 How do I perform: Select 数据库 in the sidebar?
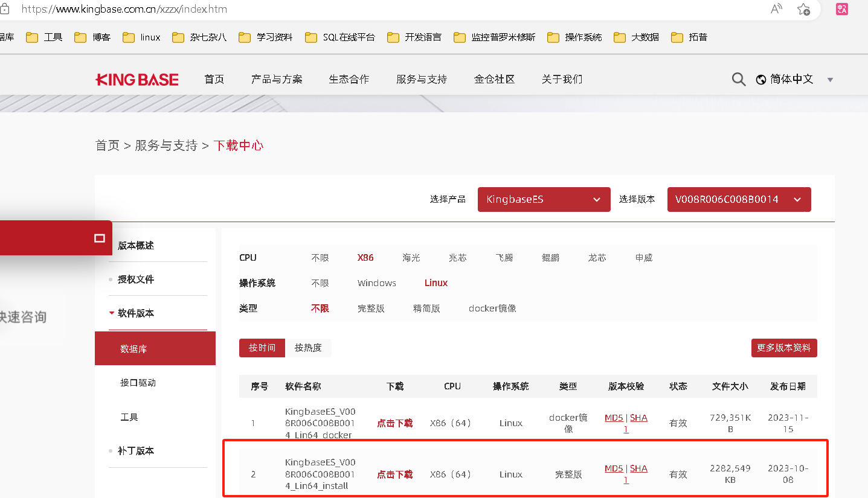click(155, 348)
